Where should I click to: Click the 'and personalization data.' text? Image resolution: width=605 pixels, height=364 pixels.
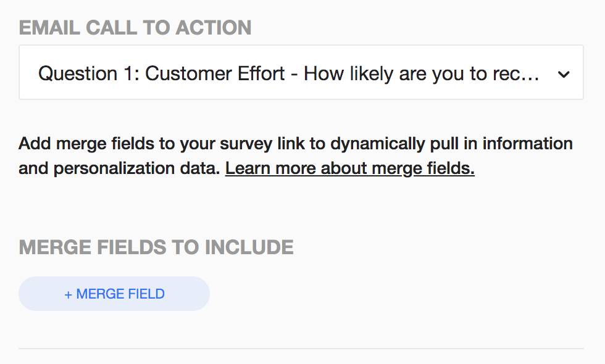pos(119,168)
